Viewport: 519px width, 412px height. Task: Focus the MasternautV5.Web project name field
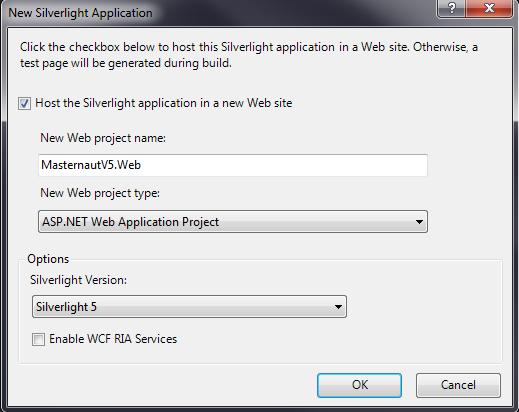233,165
